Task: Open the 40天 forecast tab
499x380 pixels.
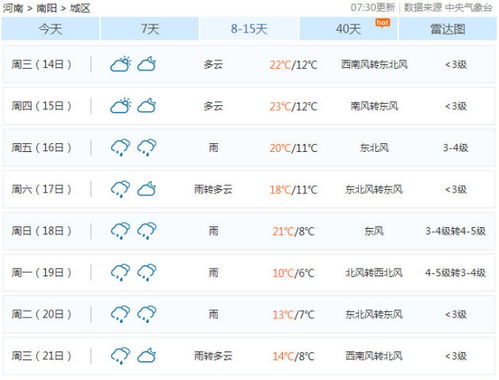Action: click(348, 29)
